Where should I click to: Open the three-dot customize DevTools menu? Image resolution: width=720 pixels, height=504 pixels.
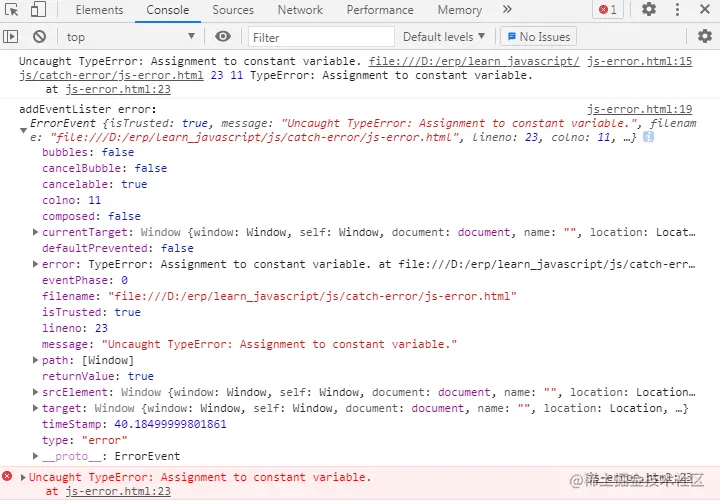tap(677, 10)
